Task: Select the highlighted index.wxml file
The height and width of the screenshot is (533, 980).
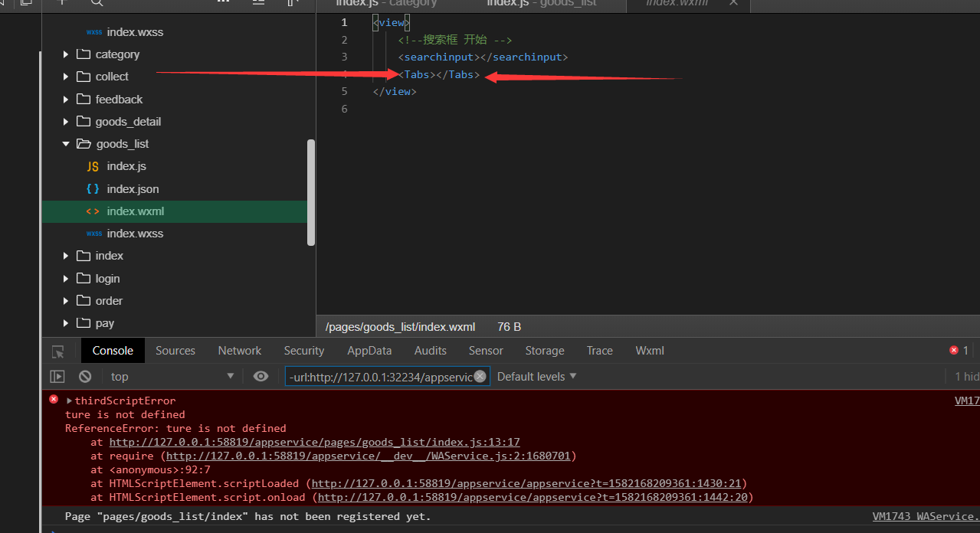Action: click(175, 211)
